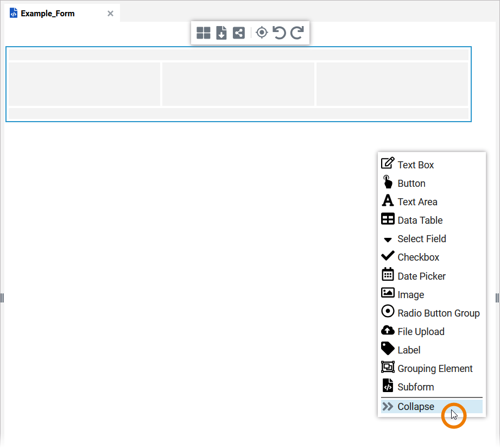Pick the Date Picker element
The image size is (500, 448).
pos(421,276)
